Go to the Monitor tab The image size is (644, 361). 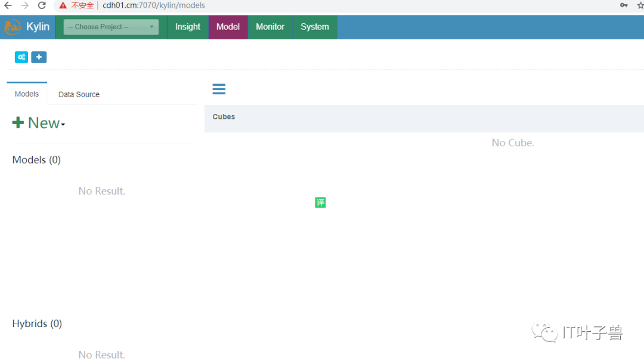[x=270, y=27]
